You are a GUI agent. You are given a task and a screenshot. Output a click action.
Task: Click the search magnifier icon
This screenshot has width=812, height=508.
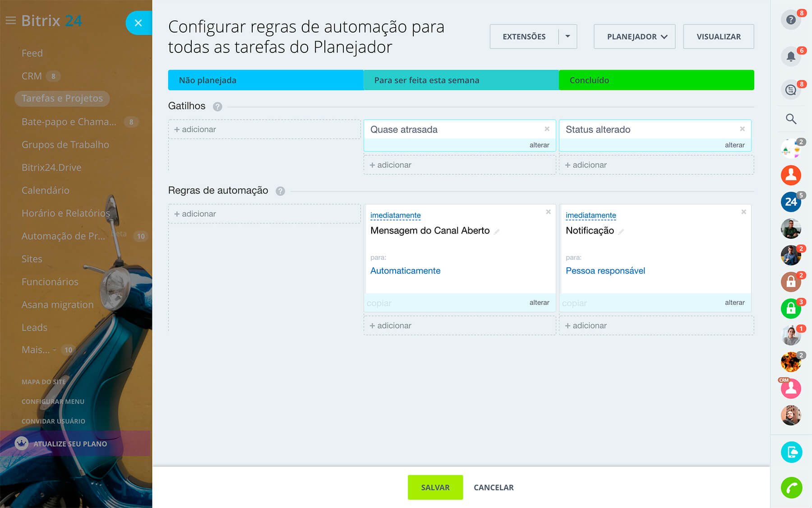pos(791,119)
